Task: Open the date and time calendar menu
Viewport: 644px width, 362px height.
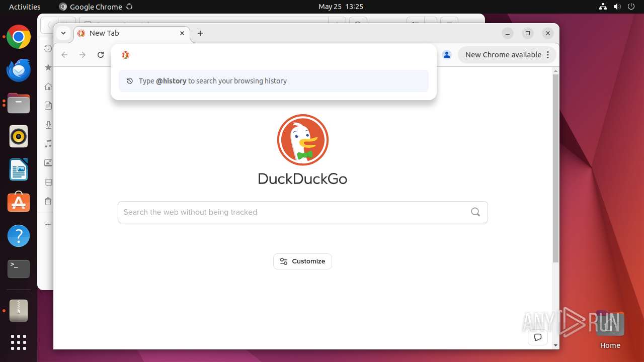Action: tap(341, 7)
